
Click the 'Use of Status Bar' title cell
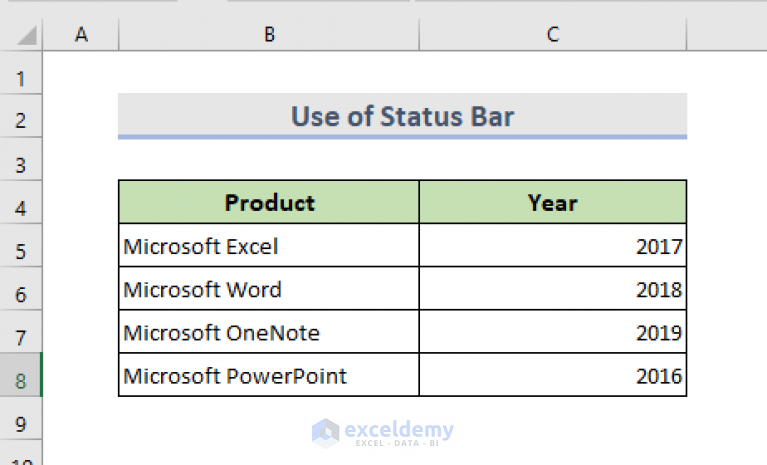point(402,116)
